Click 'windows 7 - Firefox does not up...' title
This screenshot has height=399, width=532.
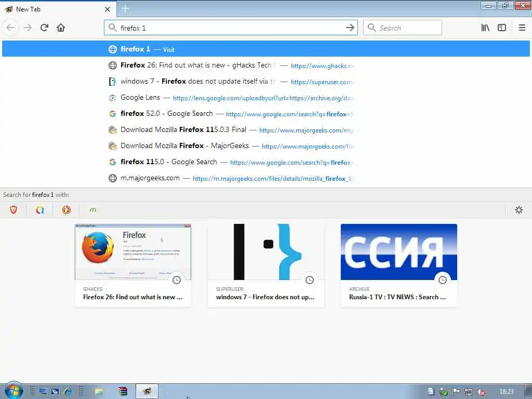265,297
